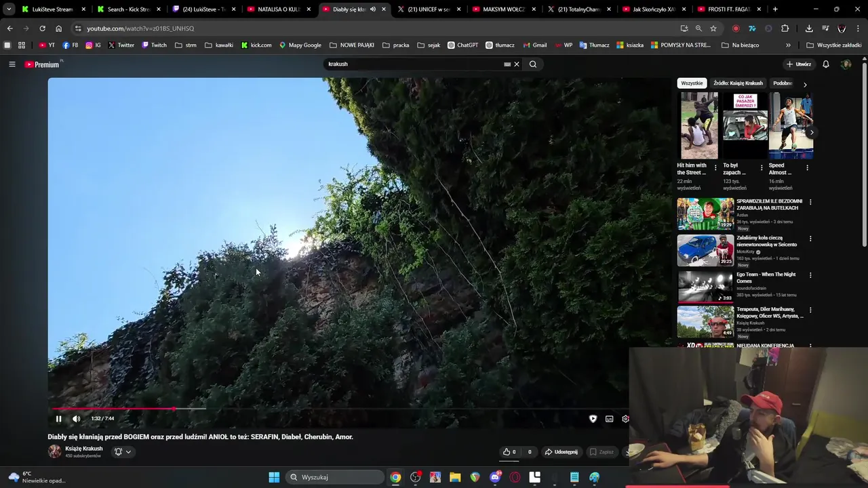Open YouTube notifications bell
868x488 pixels.
(x=826, y=64)
